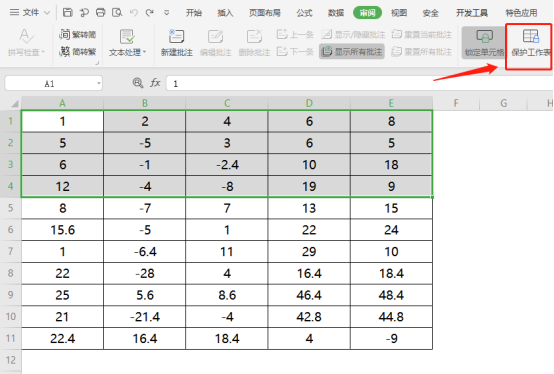
Task: Select column C header
Action: (x=227, y=103)
